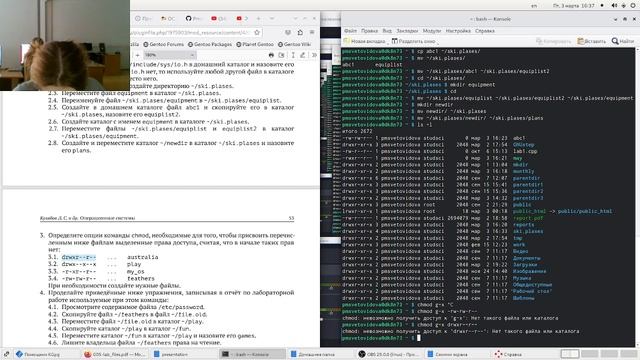Open Konsole Модули menu
Viewport: 640px width, 360px height.
pos(432,31)
